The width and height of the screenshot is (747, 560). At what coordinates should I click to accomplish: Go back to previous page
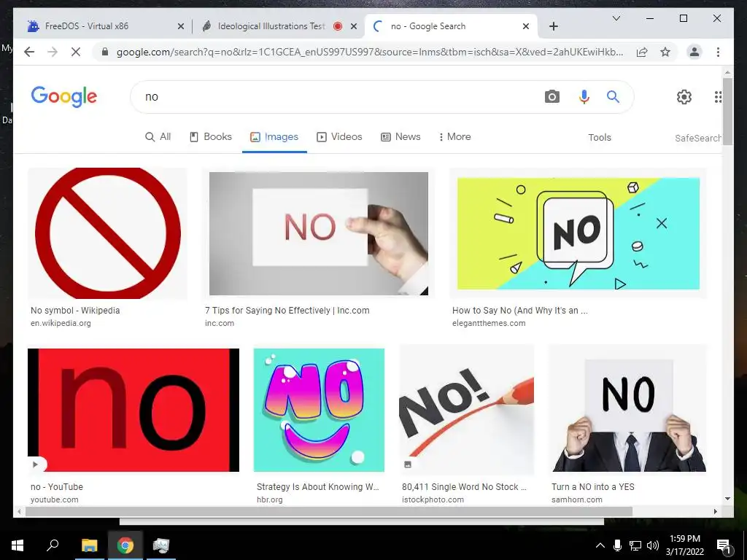point(29,52)
